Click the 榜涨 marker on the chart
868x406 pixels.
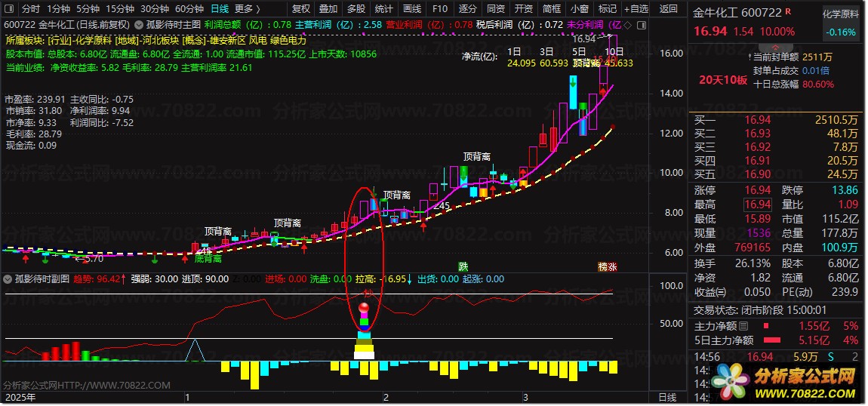click(608, 266)
